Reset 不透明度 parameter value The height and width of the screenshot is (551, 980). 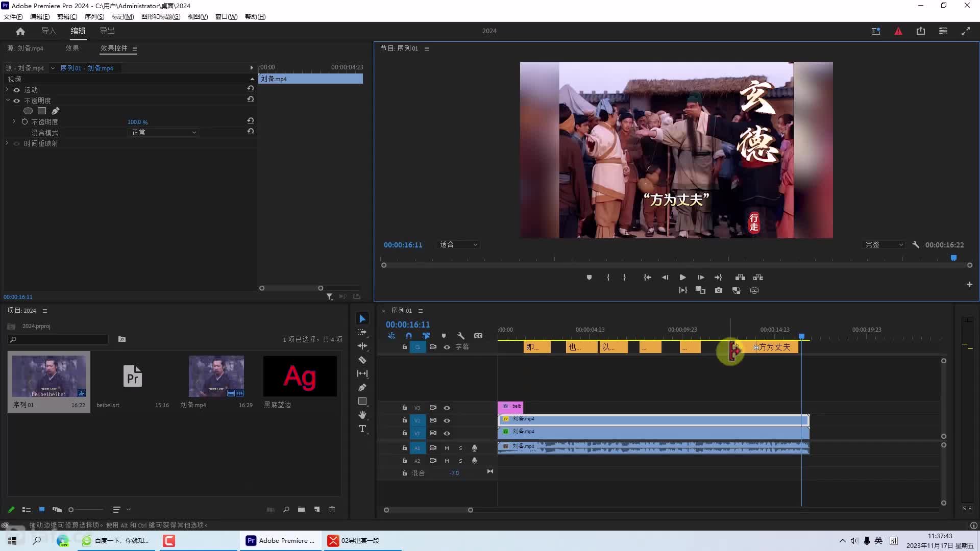coord(250,121)
